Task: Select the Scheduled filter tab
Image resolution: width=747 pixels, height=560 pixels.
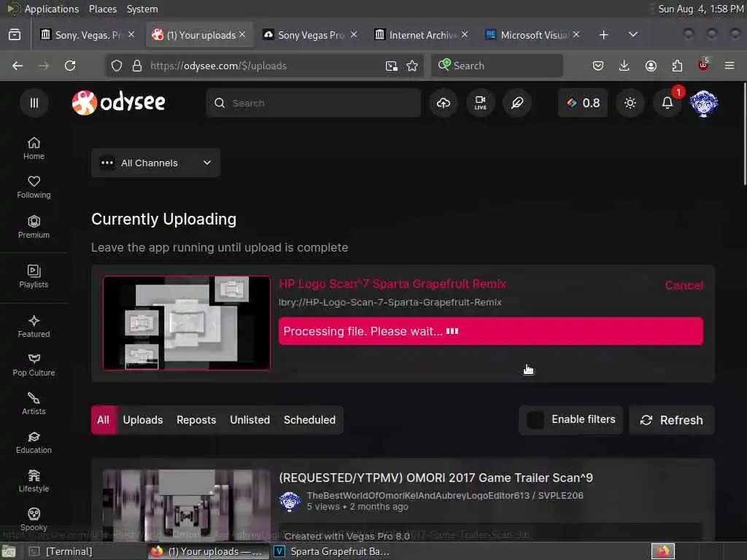Action: click(x=309, y=420)
